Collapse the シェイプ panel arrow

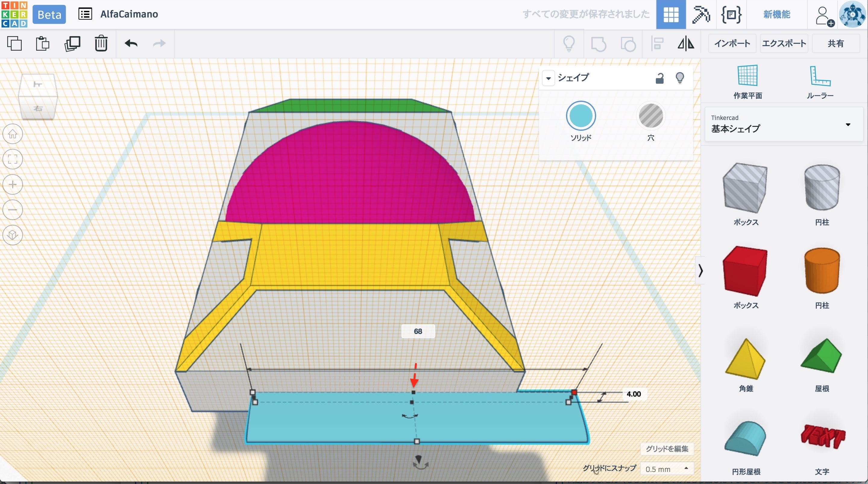click(x=548, y=79)
